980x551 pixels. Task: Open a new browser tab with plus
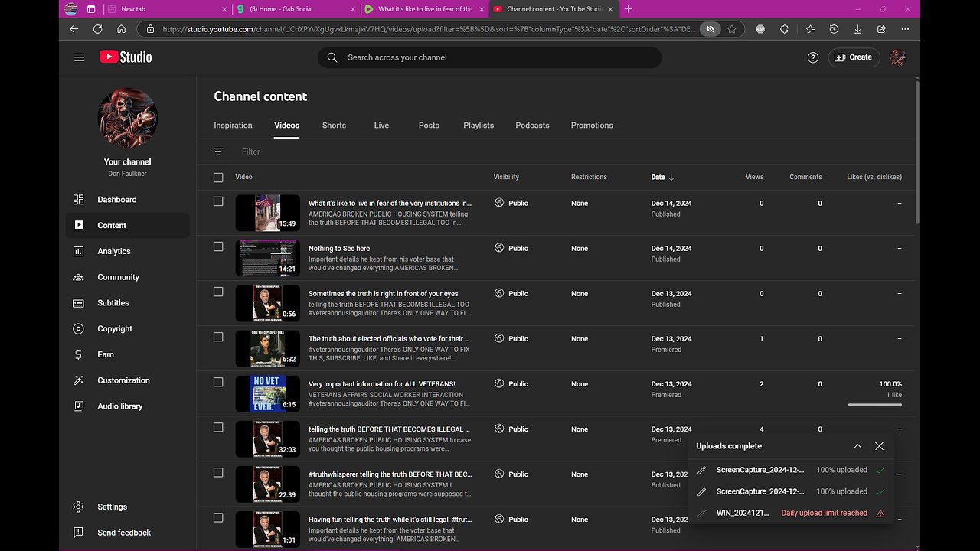[x=629, y=9]
